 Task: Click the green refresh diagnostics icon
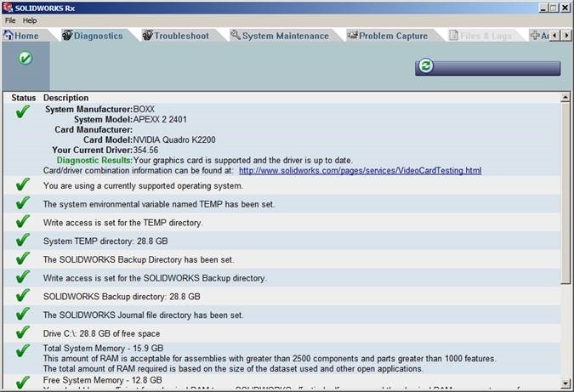tap(425, 65)
